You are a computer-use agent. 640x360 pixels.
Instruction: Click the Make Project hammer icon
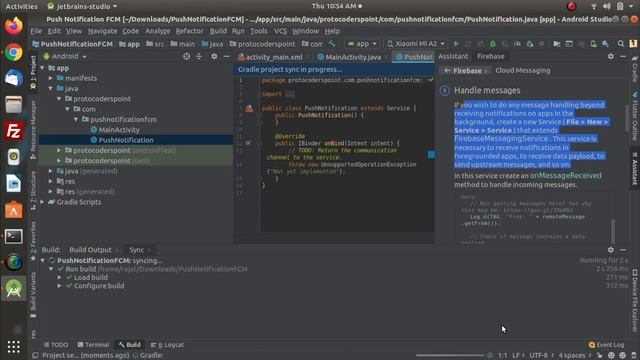pos(332,43)
